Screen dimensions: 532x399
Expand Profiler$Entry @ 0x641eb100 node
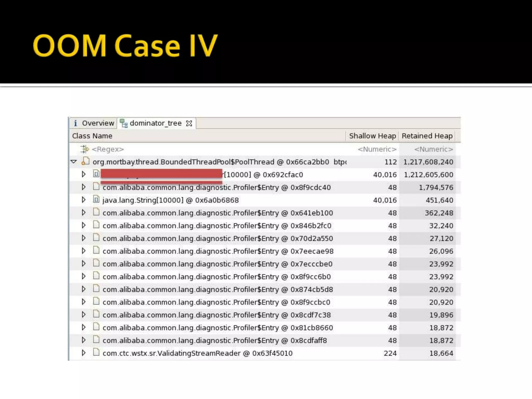(x=83, y=212)
